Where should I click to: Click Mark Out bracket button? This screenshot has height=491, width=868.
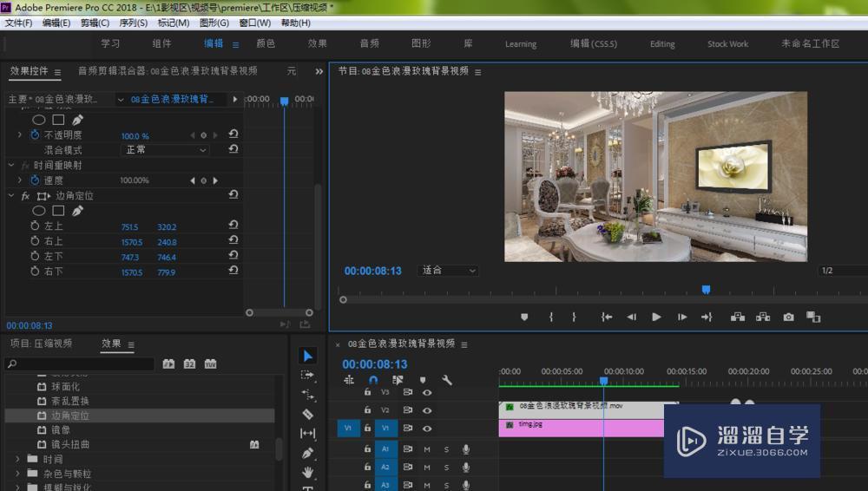pos(574,318)
